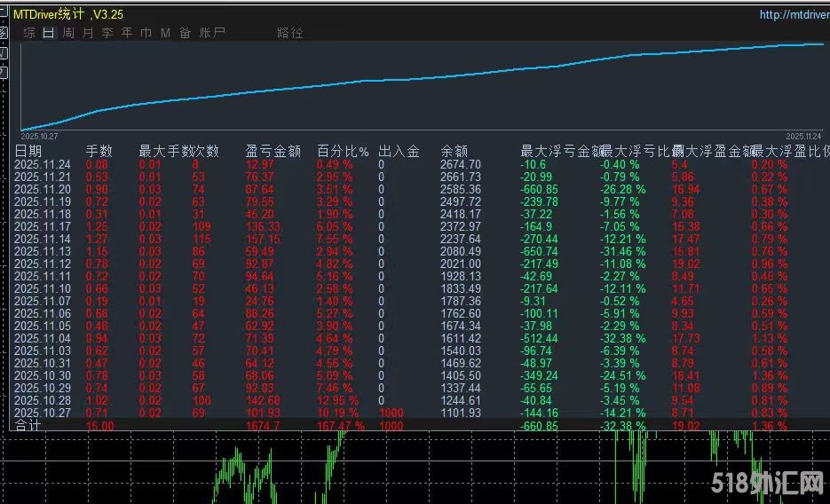The width and height of the screenshot is (830, 504).
Task: Click the 合计 totals row label
Action: pyautogui.click(x=28, y=426)
